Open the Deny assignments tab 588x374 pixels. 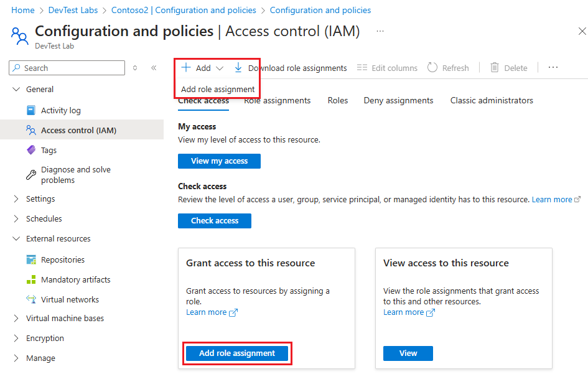click(398, 100)
